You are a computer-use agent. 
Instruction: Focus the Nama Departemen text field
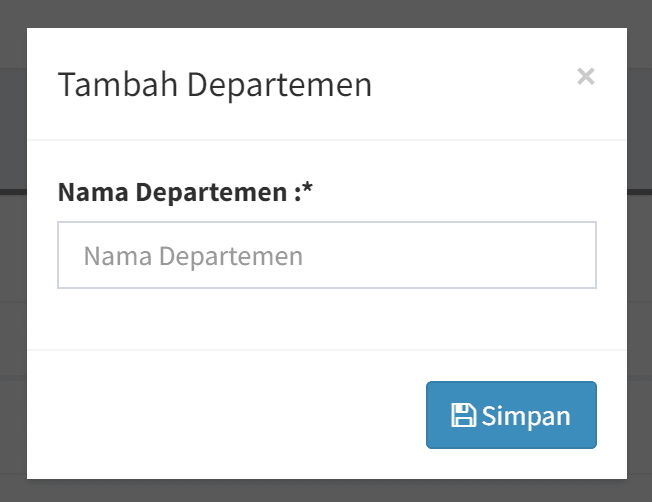pyautogui.click(x=327, y=255)
